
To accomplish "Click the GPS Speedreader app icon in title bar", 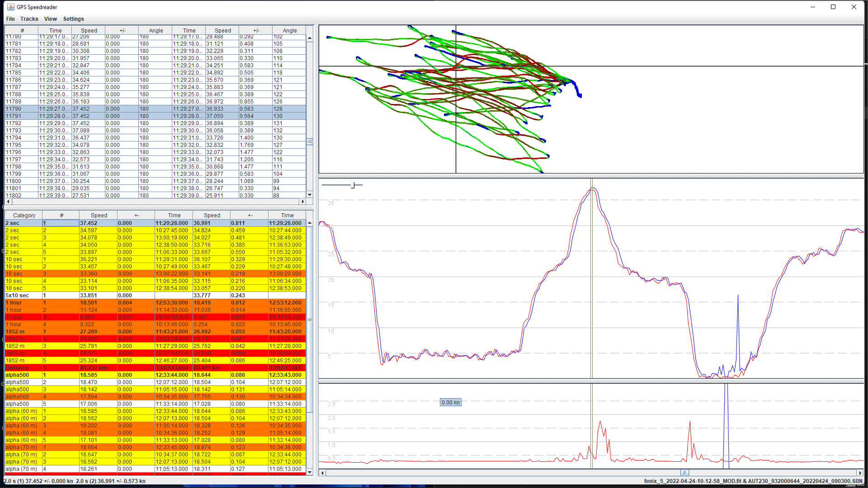I will click(10, 7).
